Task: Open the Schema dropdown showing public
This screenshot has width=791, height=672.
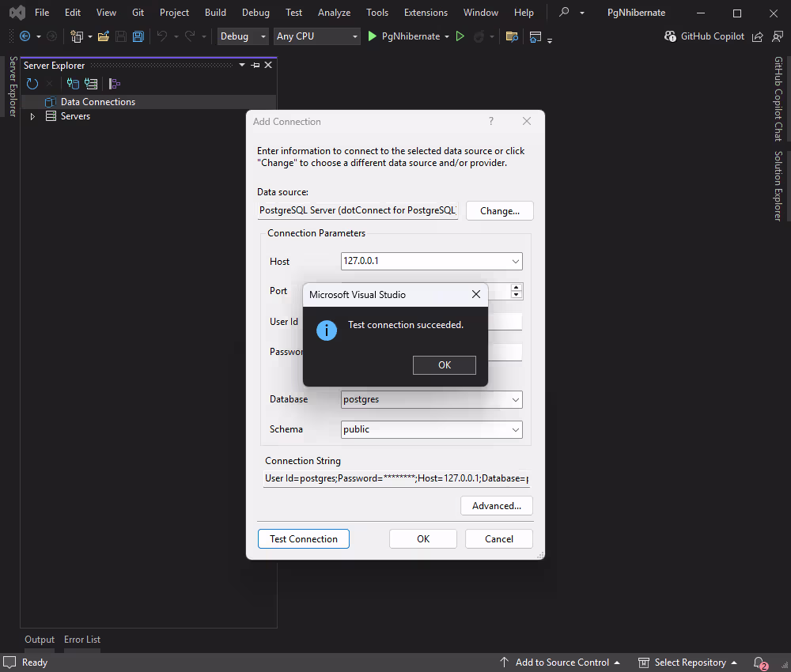Action: 515,429
